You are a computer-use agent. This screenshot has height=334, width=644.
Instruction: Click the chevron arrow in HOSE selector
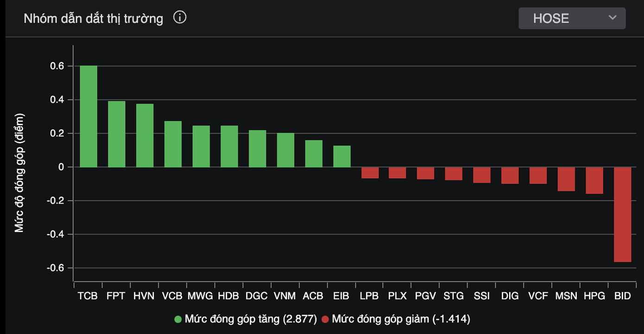pyautogui.click(x=612, y=18)
